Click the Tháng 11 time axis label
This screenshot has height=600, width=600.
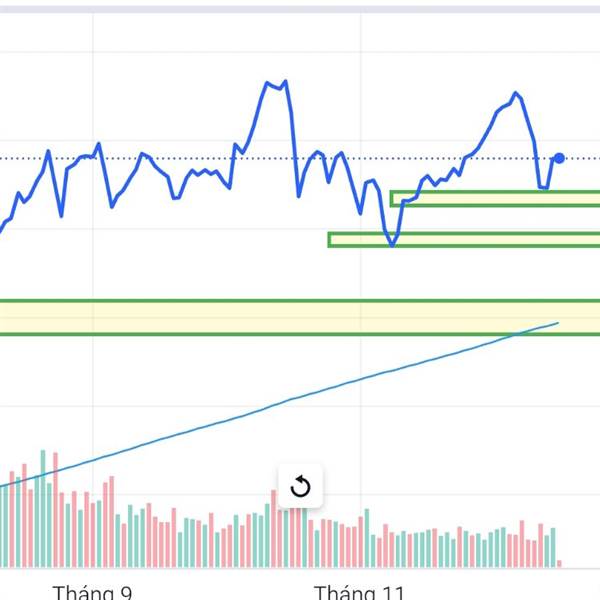point(360,592)
